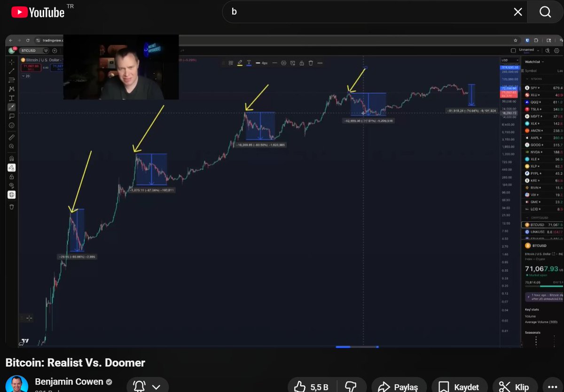Clear the YouTube search box text
564x392 pixels.
[x=518, y=12]
